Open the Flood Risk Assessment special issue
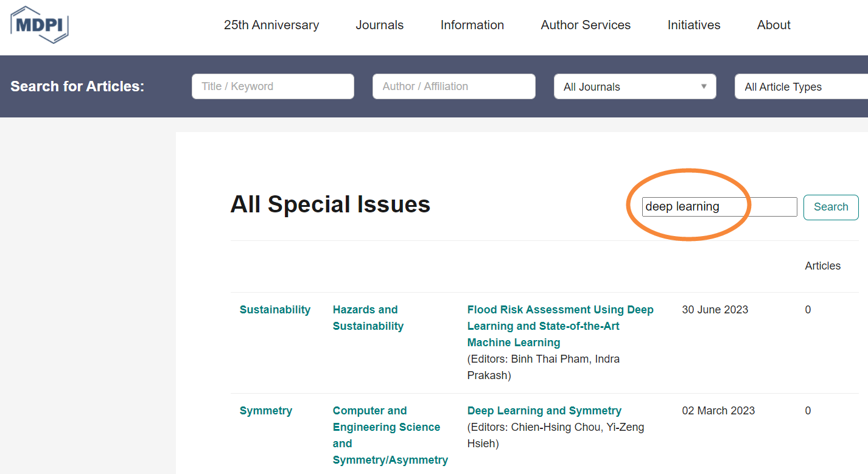 560,326
